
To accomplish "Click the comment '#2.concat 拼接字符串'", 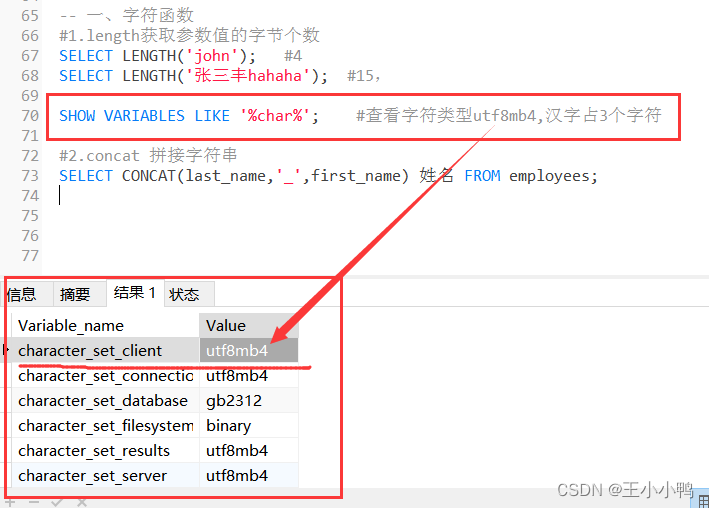I will [148, 155].
